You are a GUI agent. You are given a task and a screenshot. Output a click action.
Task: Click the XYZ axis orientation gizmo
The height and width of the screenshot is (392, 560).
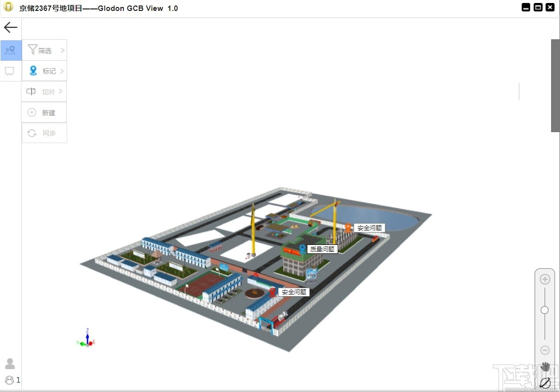[86, 338]
